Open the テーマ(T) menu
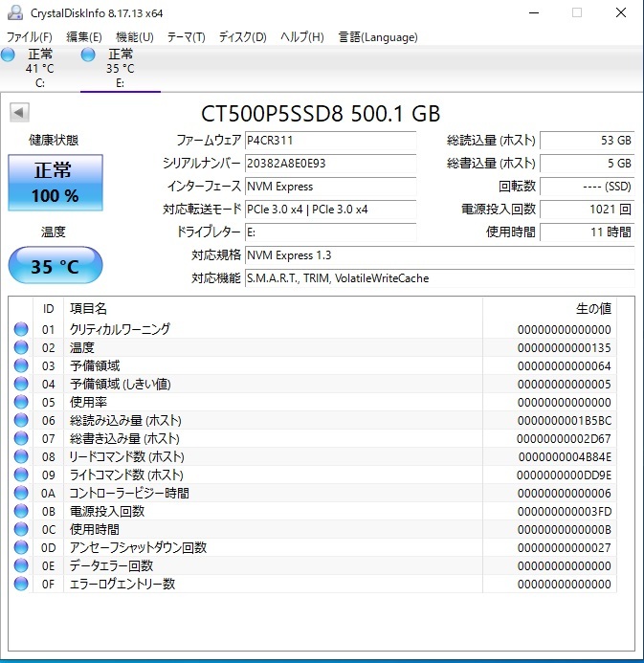The height and width of the screenshot is (663, 644). (x=186, y=37)
